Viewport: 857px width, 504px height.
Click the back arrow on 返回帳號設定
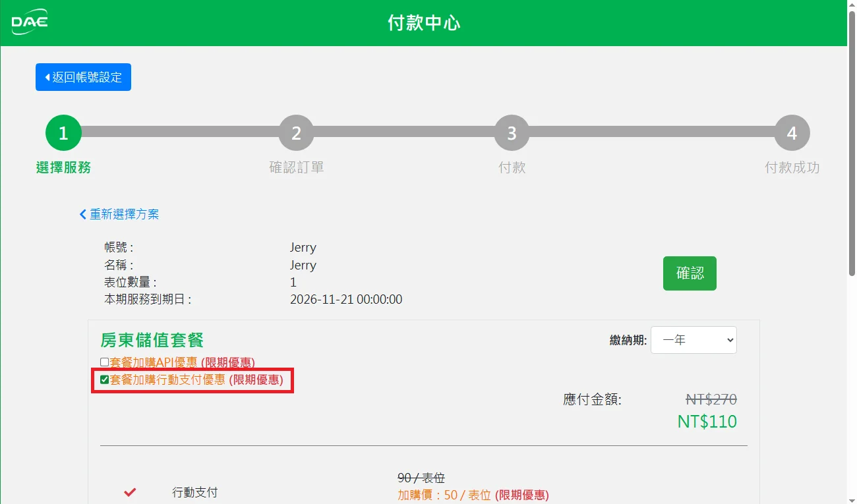coord(47,77)
